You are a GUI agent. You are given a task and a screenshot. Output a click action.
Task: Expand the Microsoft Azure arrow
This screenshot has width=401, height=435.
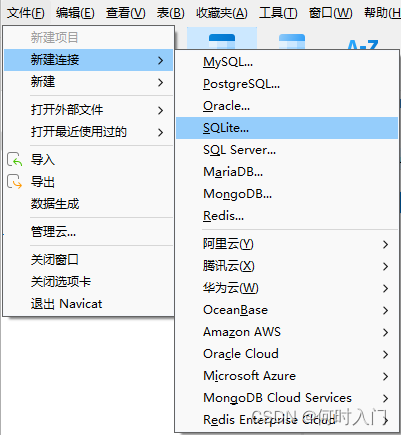click(386, 377)
